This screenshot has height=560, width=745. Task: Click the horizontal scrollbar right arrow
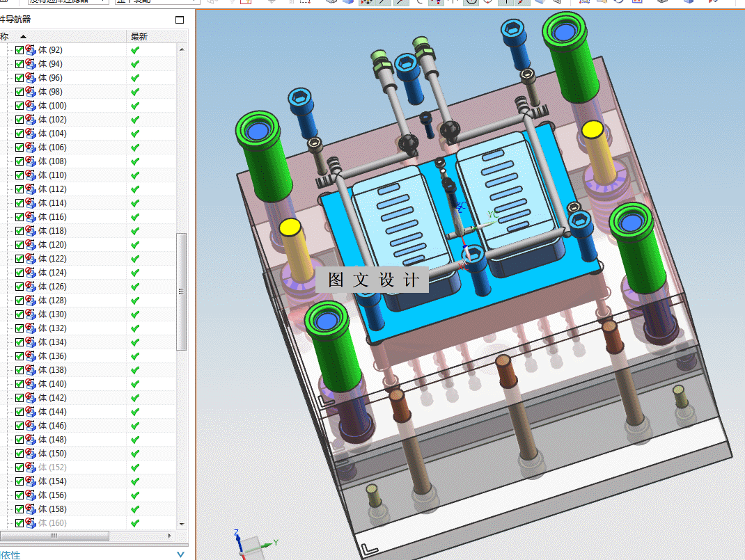pos(170,536)
